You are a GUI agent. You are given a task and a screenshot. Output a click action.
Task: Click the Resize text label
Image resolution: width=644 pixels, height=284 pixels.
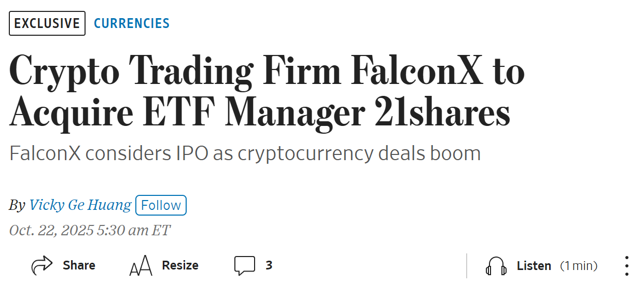180,266
